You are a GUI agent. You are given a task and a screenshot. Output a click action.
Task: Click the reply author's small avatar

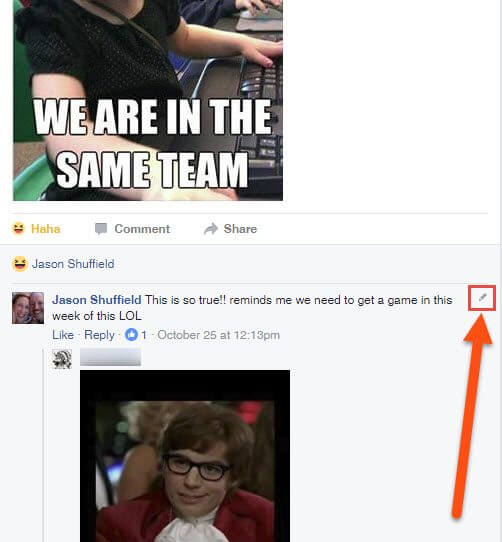[x=62, y=359]
